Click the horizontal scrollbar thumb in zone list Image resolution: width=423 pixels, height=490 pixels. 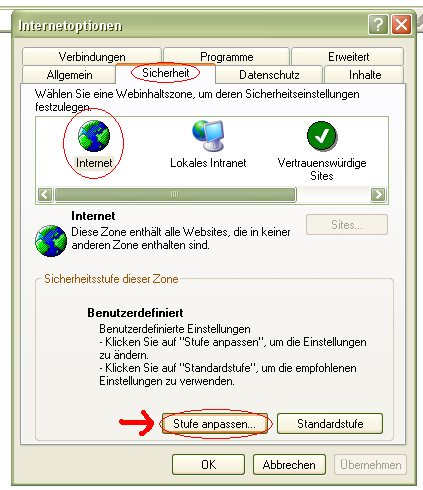click(175, 194)
